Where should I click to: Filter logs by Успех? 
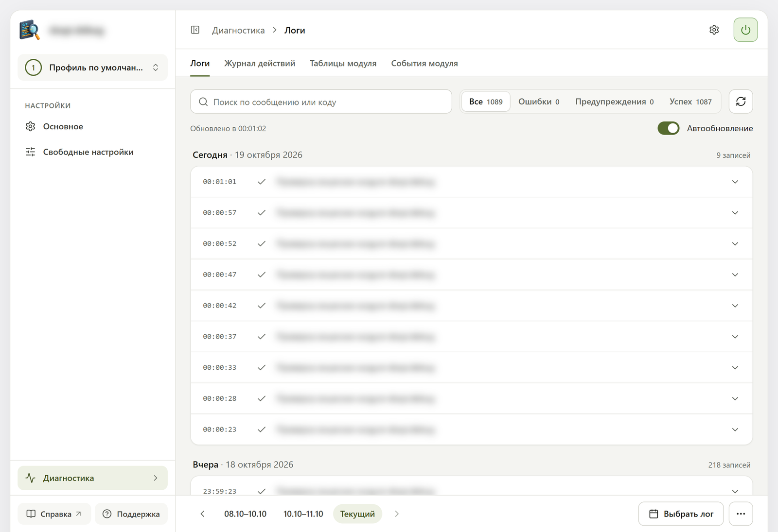pyautogui.click(x=690, y=102)
